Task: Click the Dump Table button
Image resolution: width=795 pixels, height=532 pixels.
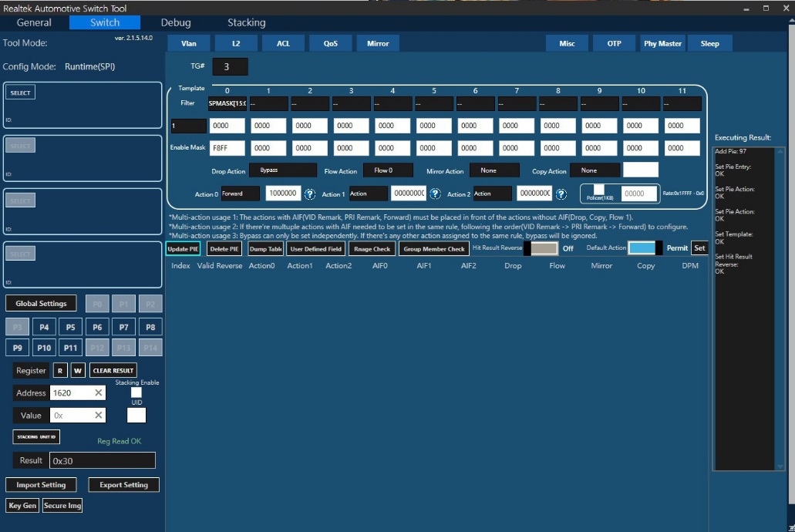Action: pyautogui.click(x=265, y=248)
